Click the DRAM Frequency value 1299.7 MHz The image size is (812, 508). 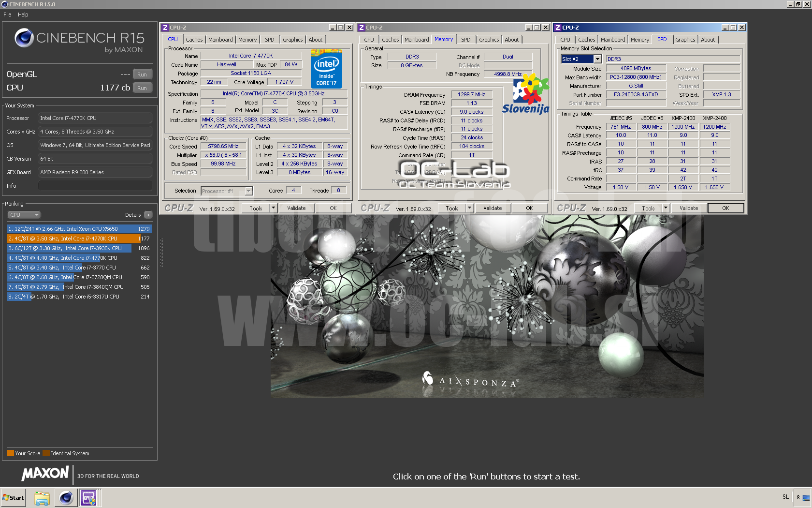tap(472, 94)
